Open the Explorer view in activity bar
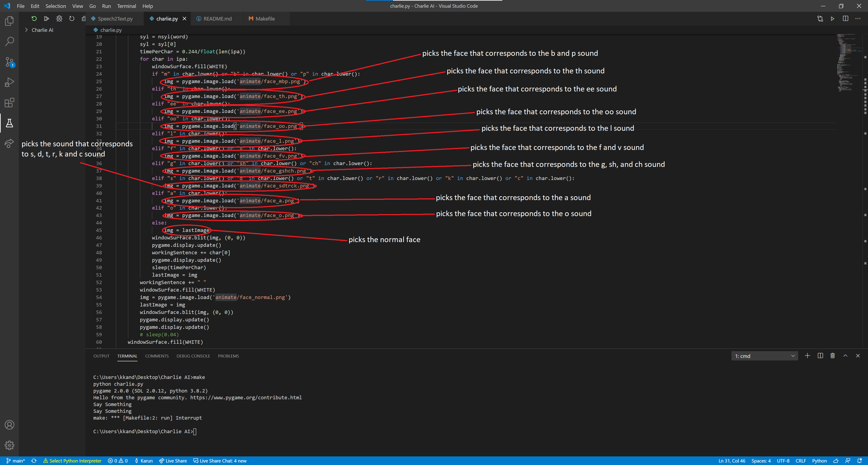Image resolution: width=868 pixels, height=465 pixels. (x=9, y=21)
